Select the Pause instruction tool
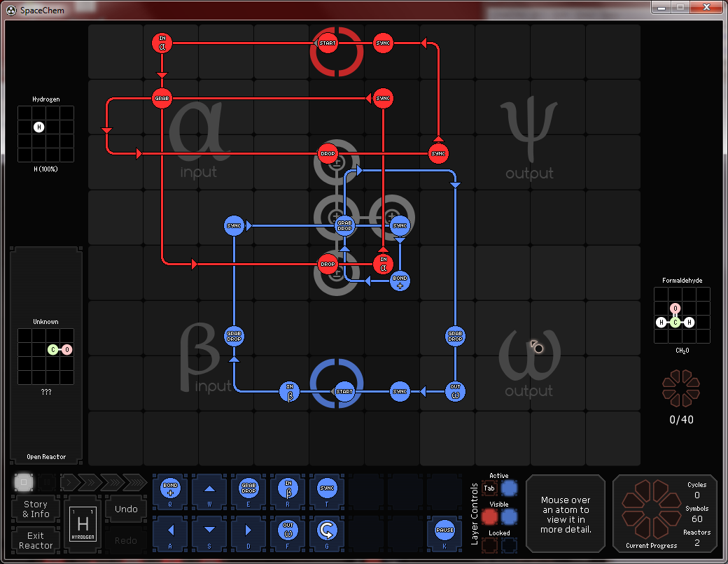The image size is (728, 564). (x=444, y=530)
